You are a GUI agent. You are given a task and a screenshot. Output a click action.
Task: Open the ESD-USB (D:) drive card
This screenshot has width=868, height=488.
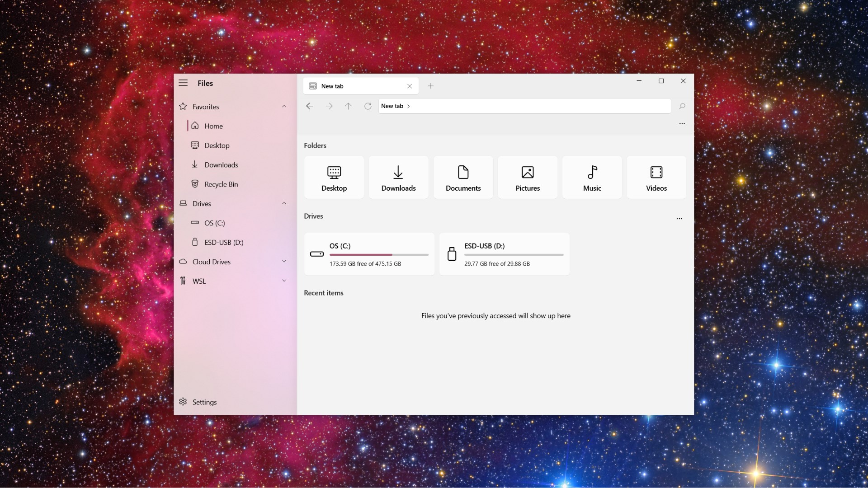pos(504,254)
